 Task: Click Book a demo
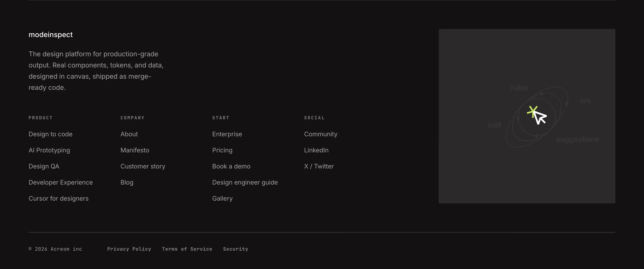coord(231,166)
